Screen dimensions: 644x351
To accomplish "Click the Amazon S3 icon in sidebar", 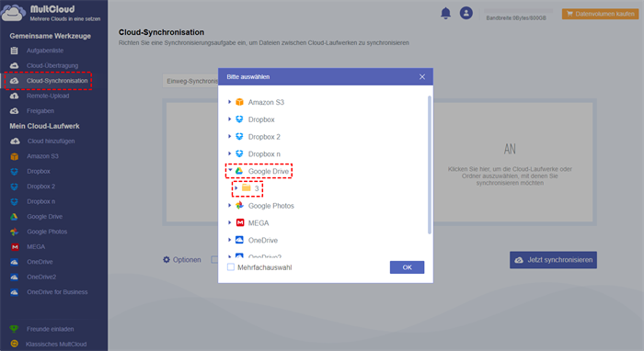I will click(x=15, y=156).
